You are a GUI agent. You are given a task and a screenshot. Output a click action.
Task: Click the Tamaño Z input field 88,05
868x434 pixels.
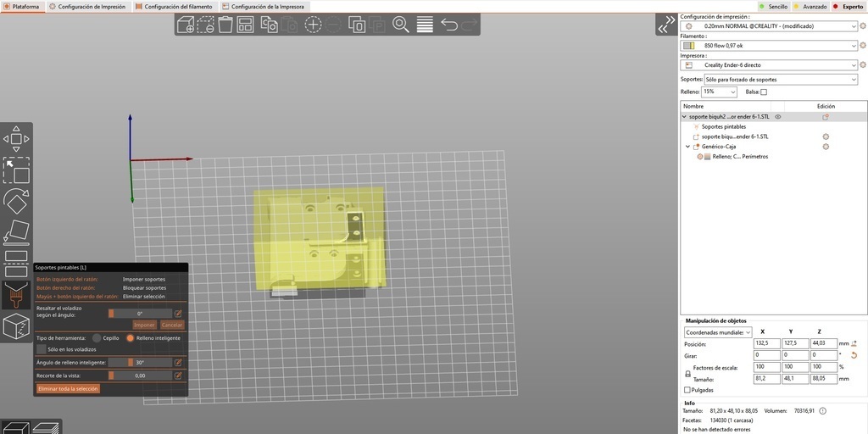823,379
